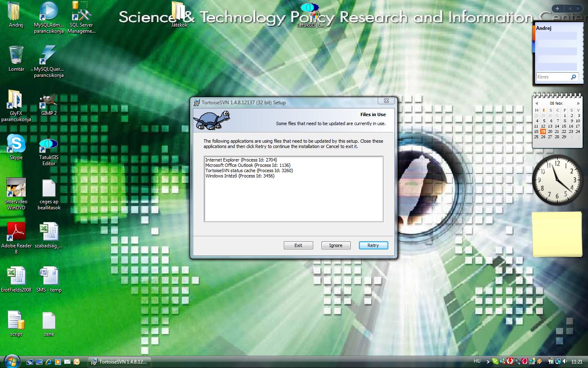Go to previous month in calendar gadget
The width and height of the screenshot is (588, 368).
tap(537, 103)
